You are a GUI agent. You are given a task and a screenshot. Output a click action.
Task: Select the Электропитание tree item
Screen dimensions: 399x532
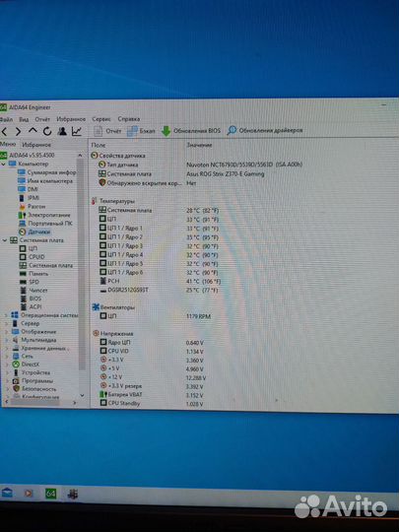pos(44,215)
